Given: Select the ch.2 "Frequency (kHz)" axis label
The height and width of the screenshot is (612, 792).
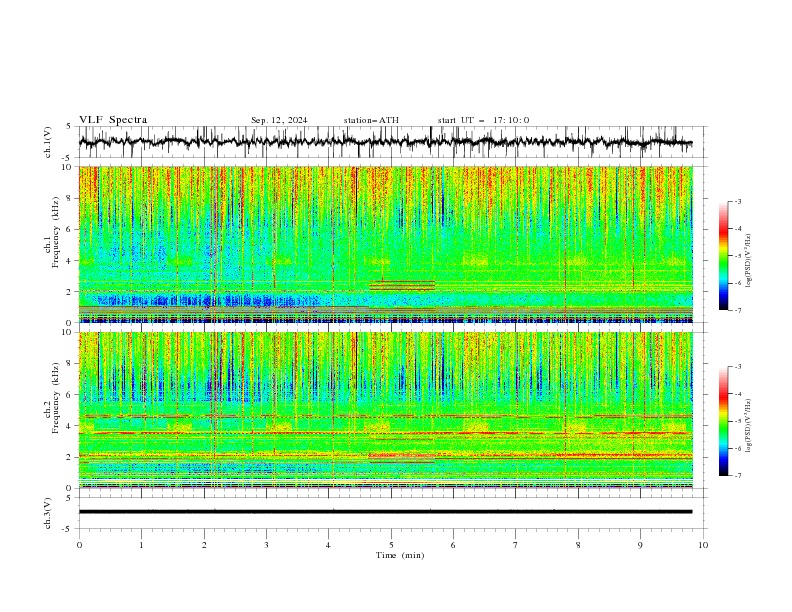Looking at the screenshot, I should 56,398.
